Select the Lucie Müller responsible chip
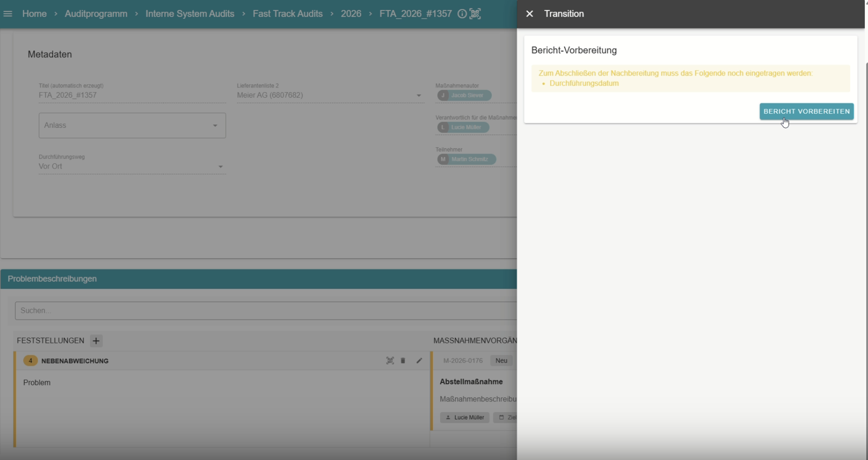This screenshot has width=868, height=460. pos(463,127)
